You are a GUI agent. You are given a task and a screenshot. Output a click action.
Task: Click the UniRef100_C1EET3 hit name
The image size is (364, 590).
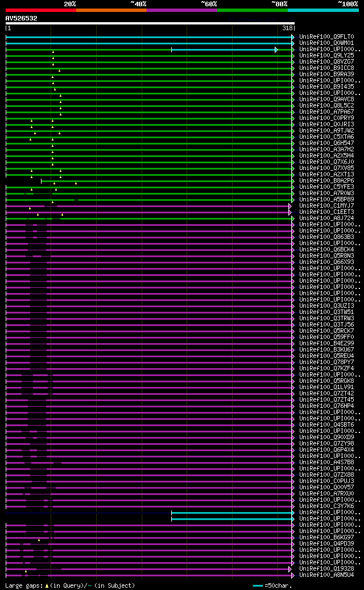coord(326,212)
